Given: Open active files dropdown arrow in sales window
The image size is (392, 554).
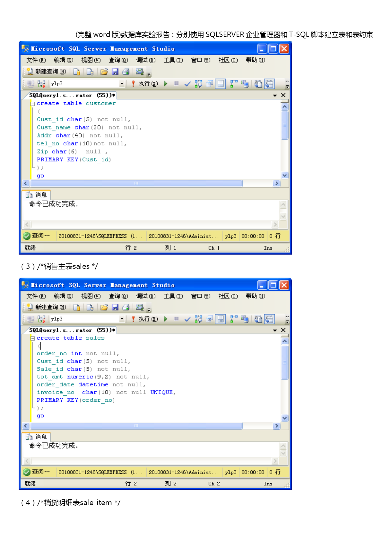Looking at the screenshot, I should pos(275,330).
